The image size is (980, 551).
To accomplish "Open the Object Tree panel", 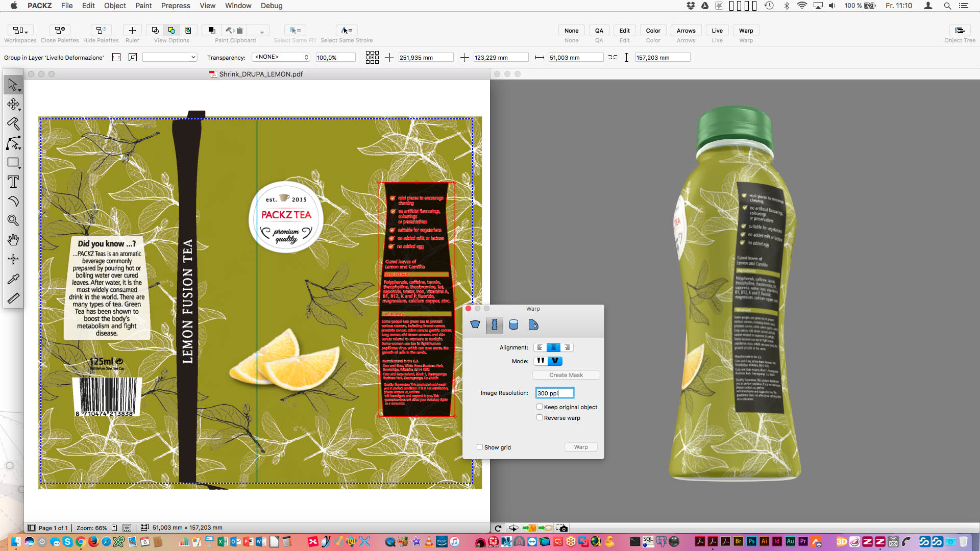I will tap(960, 31).
